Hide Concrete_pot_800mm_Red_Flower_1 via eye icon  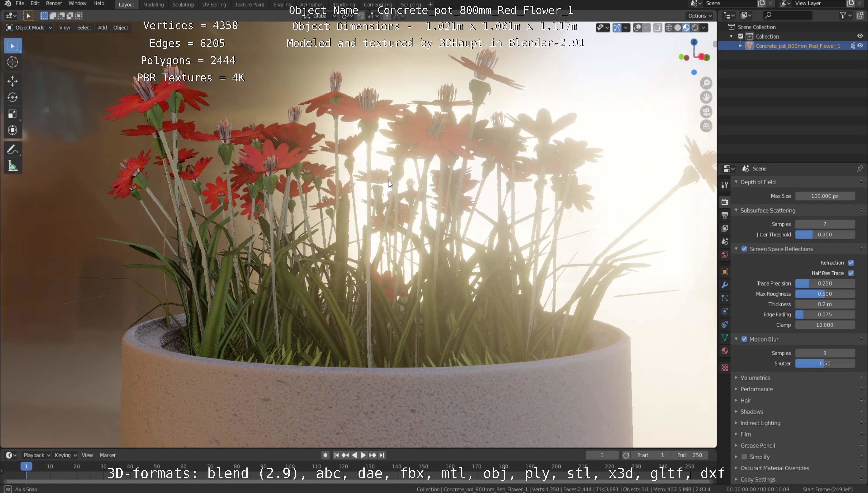pos(860,46)
